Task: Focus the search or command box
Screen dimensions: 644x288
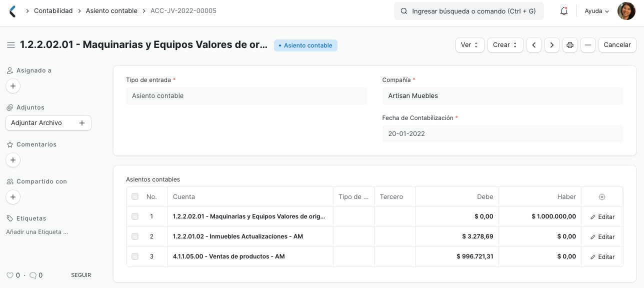Action: [x=469, y=11]
